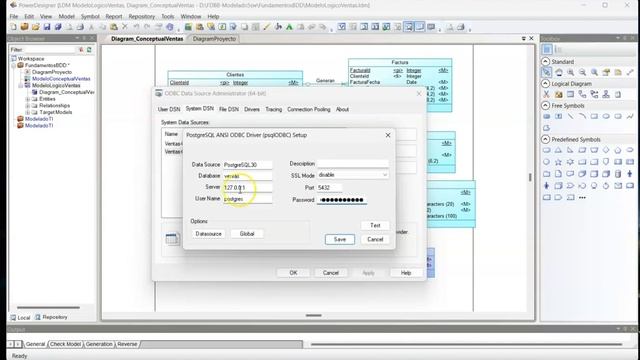Select the cylinder shape in Predefined Symbols
The width and height of the screenshot is (640, 360).
coord(618,173)
